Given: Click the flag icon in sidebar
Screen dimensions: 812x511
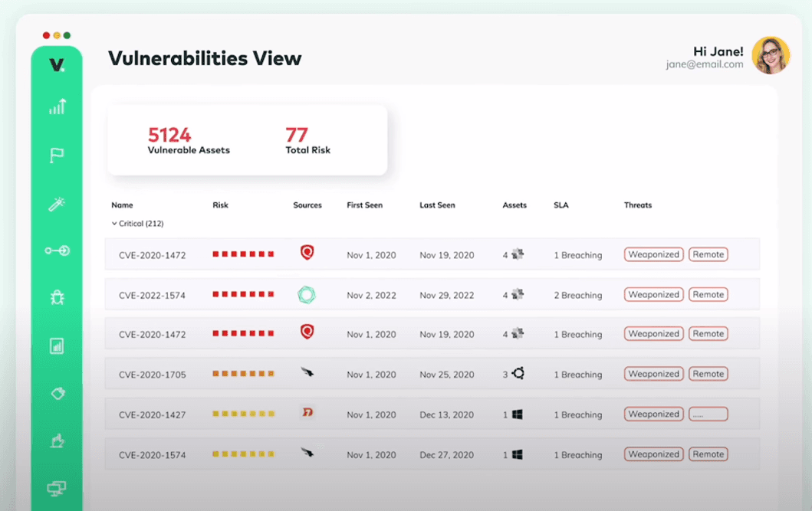Looking at the screenshot, I should (x=57, y=156).
